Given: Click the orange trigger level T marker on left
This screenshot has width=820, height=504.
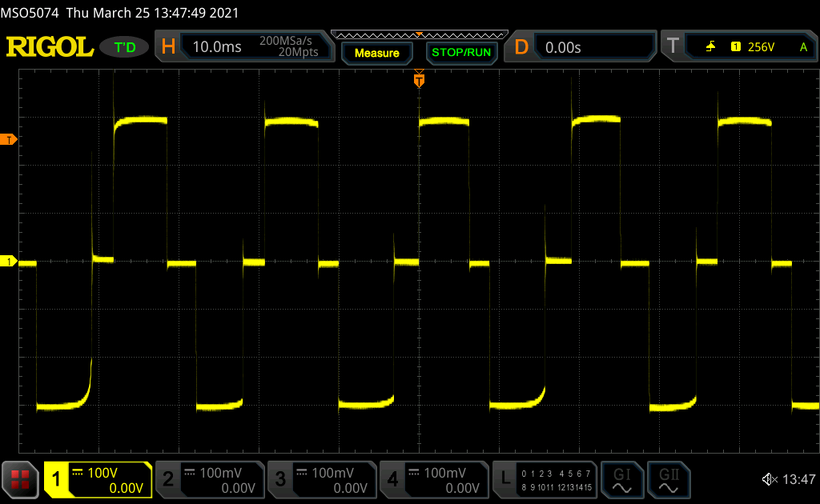Looking at the screenshot, I should [8, 139].
